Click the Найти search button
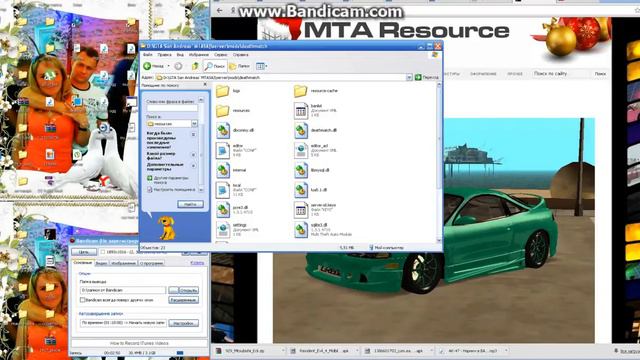 pyautogui.click(x=190, y=204)
